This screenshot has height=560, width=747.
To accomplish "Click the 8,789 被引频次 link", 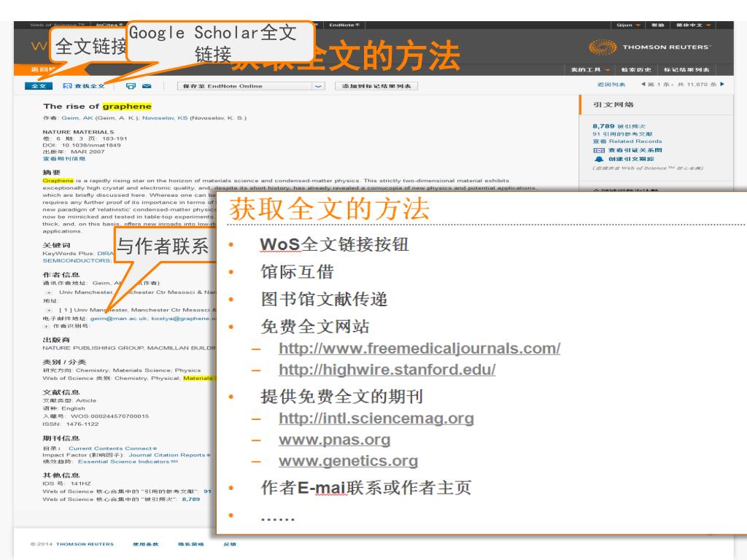I will click(x=619, y=126).
